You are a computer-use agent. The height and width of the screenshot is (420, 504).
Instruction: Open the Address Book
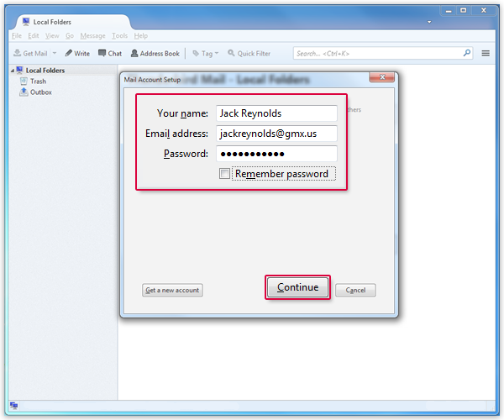coord(155,53)
